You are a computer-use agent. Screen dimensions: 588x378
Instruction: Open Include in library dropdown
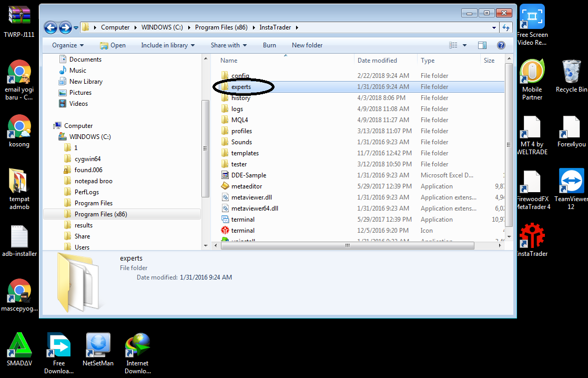tap(168, 45)
